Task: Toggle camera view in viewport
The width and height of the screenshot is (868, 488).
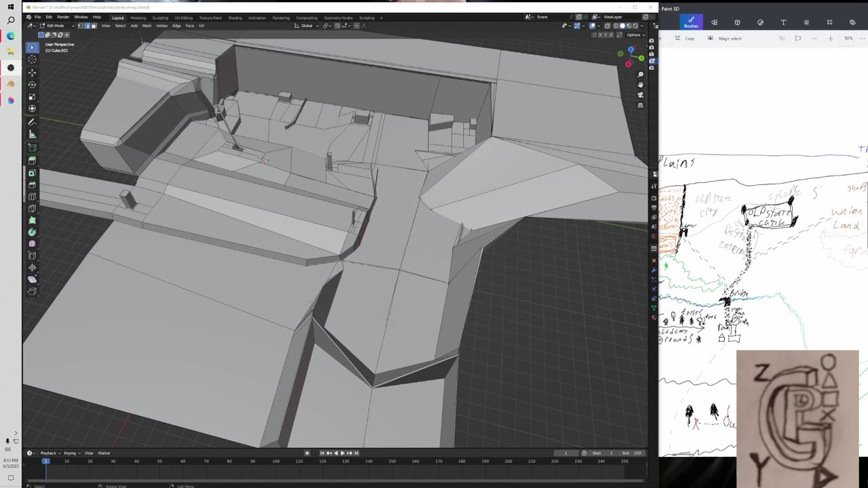Action: pos(640,95)
